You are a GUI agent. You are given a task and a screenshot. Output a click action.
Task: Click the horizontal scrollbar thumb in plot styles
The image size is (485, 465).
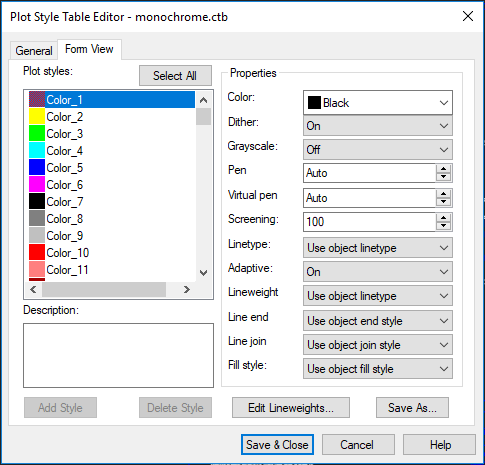104,289
